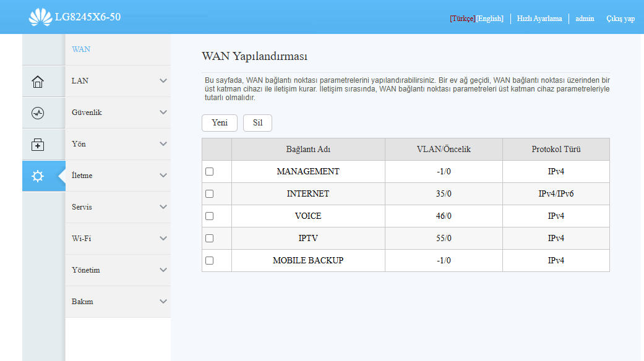Image resolution: width=644 pixels, height=361 pixels.
Task: Open the system status pulse icon
Action: click(x=38, y=113)
